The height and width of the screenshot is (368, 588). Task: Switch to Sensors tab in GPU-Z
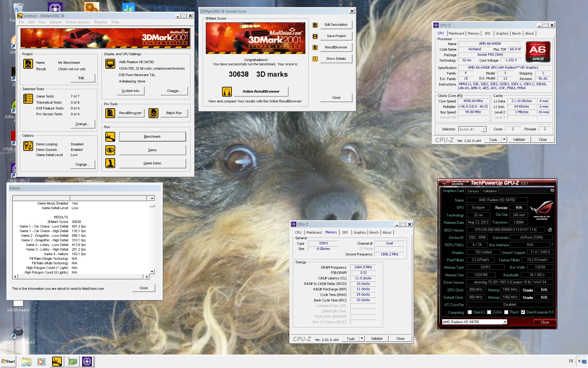[473, 191]
